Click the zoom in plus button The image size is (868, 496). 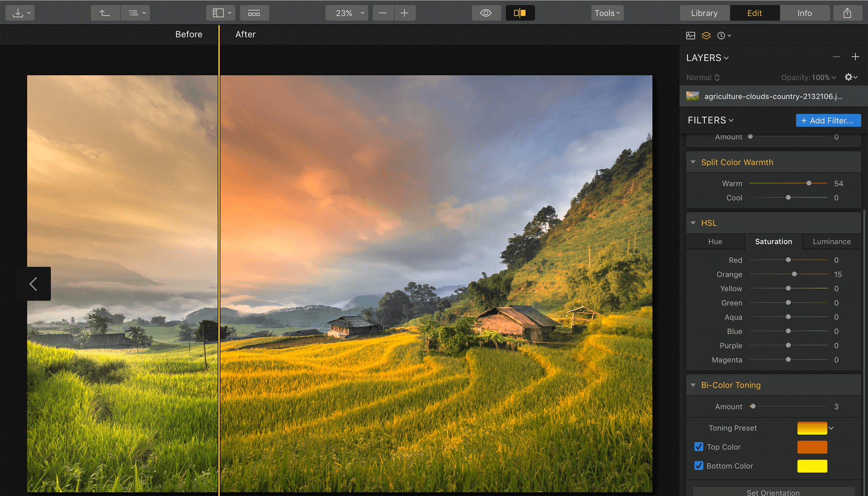pos(405,13)
